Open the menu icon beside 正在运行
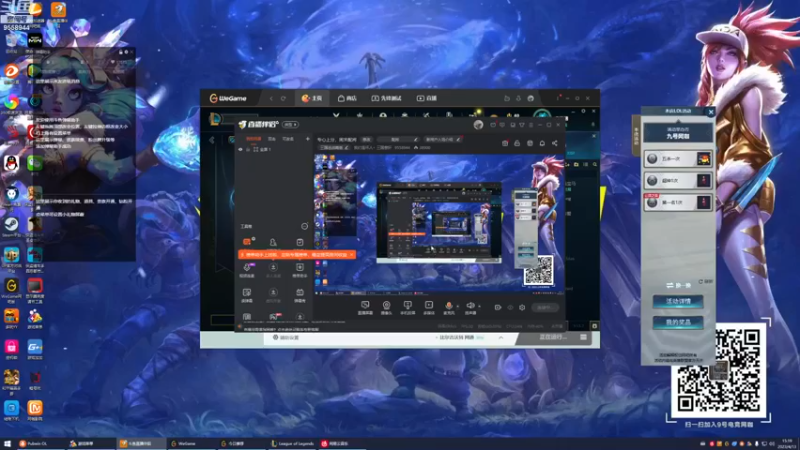This screenshot has width=800, height=450. point(584,337)
